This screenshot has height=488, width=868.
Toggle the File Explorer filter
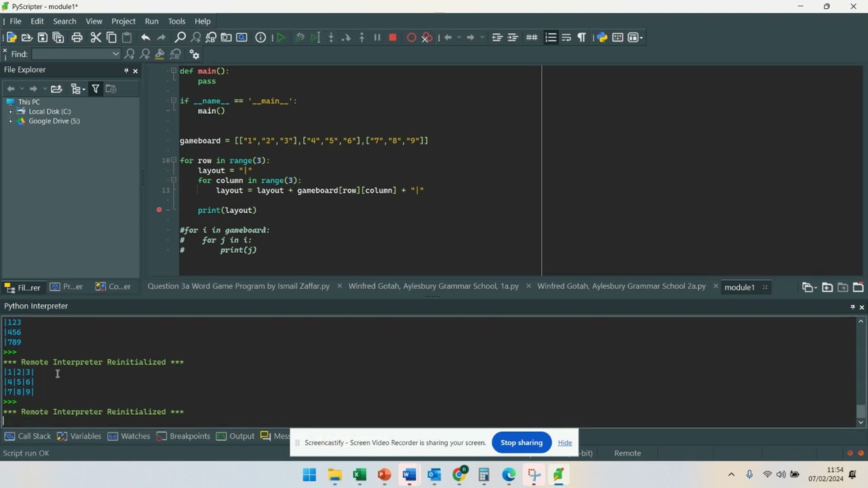click(96, 89)
